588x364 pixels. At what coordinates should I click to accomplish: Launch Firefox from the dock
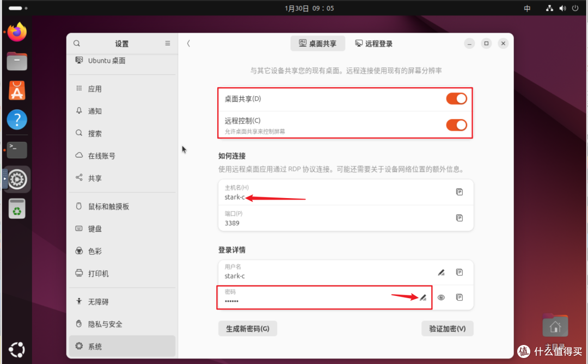(x=17, y=32)
